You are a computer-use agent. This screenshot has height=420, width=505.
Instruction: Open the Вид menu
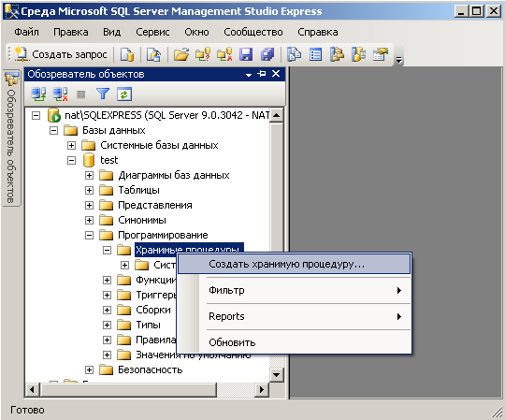(112, 32)
